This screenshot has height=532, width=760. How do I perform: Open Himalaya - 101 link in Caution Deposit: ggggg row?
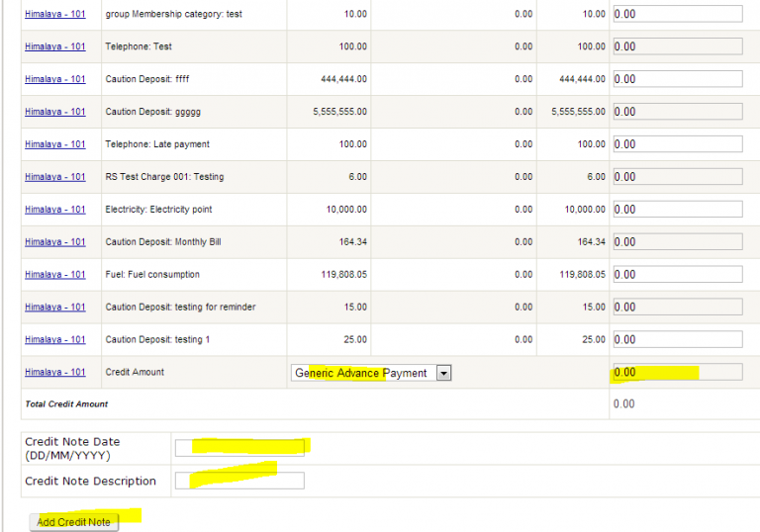(x=55, y=112)
